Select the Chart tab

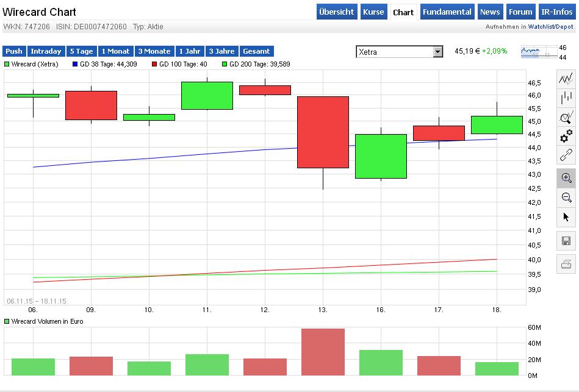click(x=403, y=12)
